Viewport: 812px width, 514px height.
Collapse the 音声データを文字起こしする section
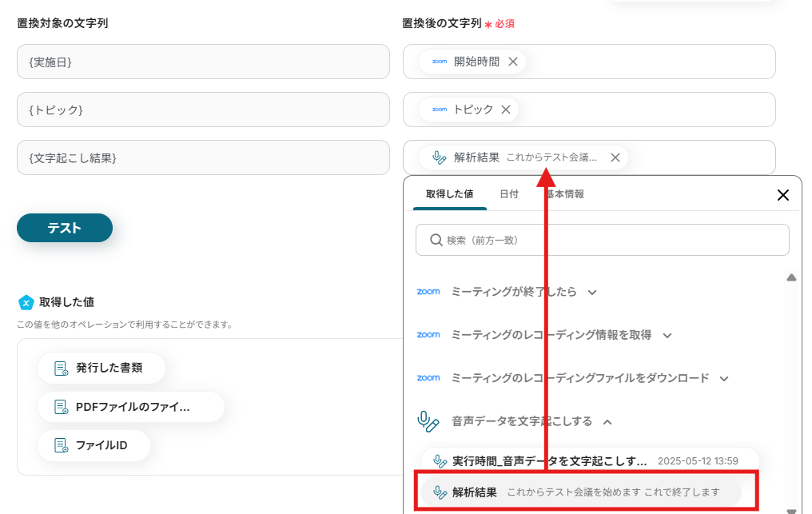(x=607, y=422)
